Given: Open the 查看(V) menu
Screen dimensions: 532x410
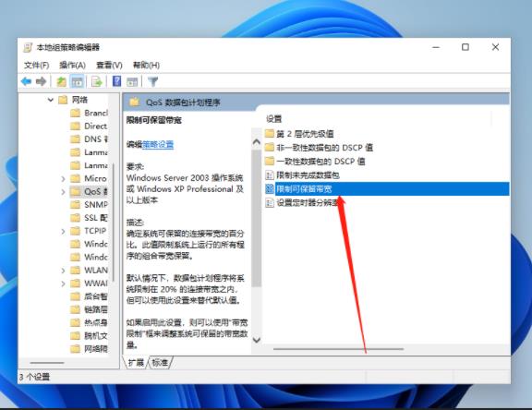Looking at the screenshot, I should click(x=109, y=65).
